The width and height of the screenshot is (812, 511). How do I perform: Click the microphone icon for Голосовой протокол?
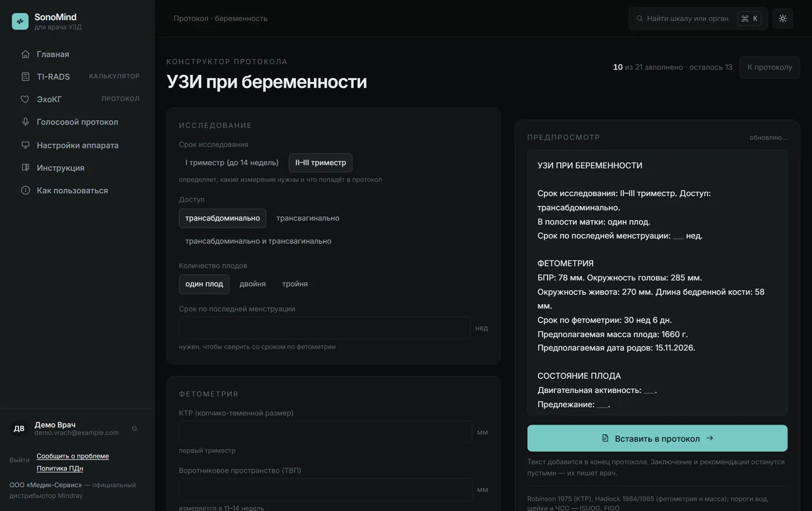[25, 122]
